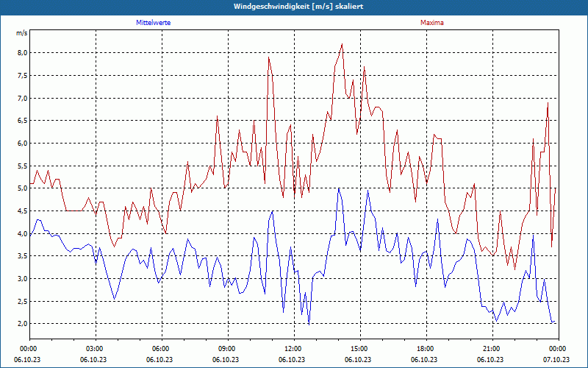This screenshot has height=368, width=588.
Task: Click the 'm/s' unit label
Action: [22, 33]
